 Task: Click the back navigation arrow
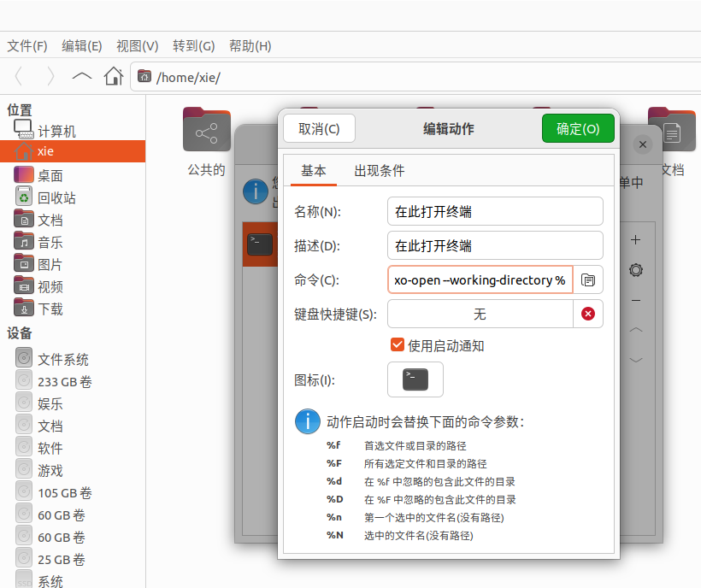pyautogui.click(x=18, y=76)
